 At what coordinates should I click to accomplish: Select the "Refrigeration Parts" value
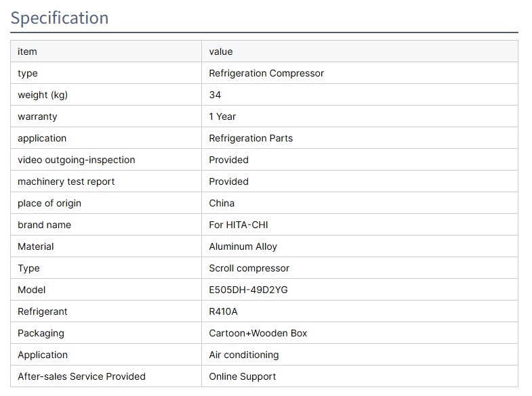coord(251,138)
